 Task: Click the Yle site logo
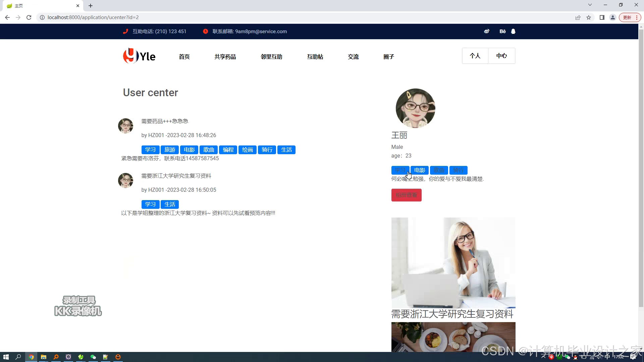[x=139, y=56]
